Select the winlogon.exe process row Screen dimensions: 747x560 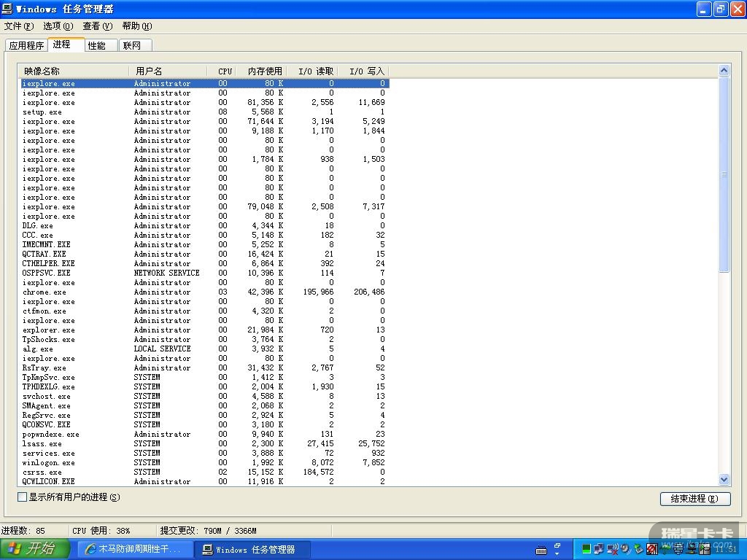205,463
